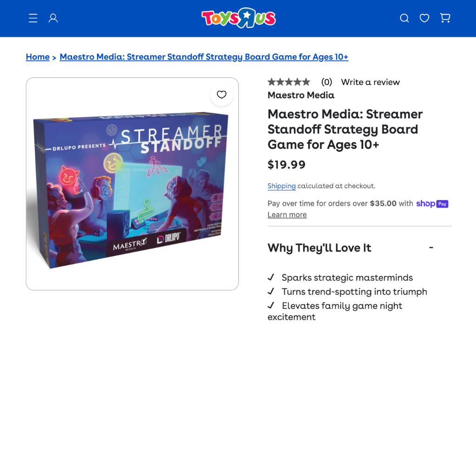Open the shopping cart icon
The height and width of the screenshot is (476, 476).
click(x=445, y=18)
